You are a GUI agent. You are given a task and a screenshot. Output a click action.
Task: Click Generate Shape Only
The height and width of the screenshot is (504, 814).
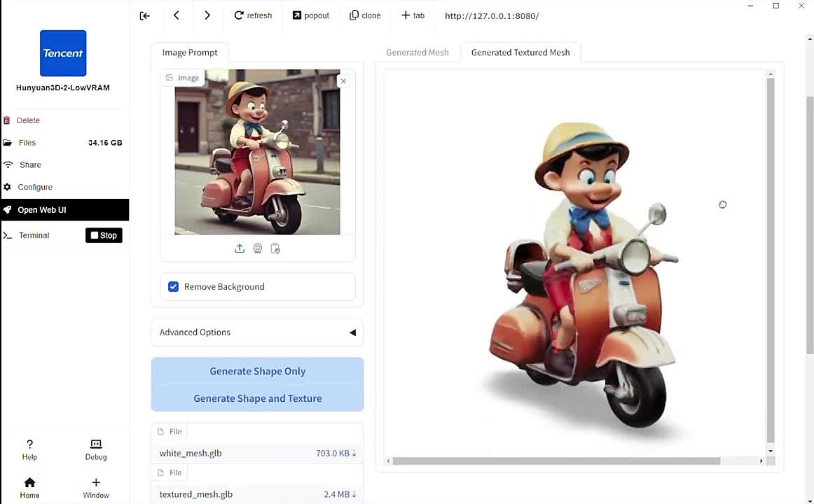click(258, 371)
